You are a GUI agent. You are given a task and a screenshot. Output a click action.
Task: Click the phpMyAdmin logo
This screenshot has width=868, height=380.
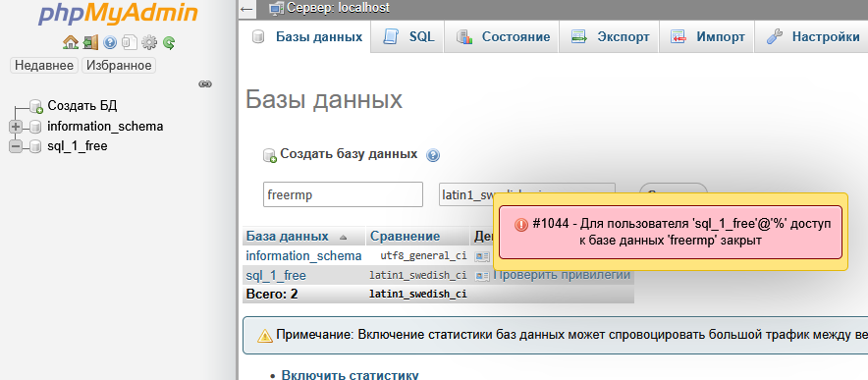(118, 15)
